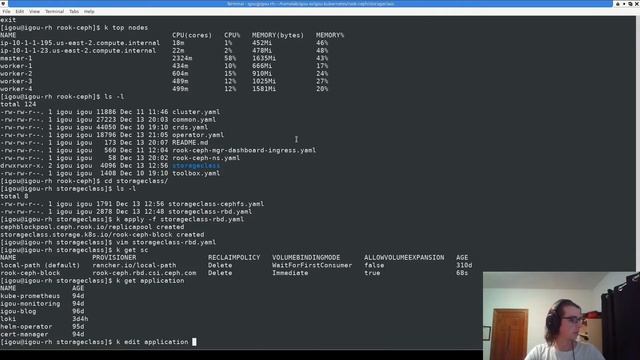640x360 pixels.
Task: Click the 310d age value
Action: 464,265
